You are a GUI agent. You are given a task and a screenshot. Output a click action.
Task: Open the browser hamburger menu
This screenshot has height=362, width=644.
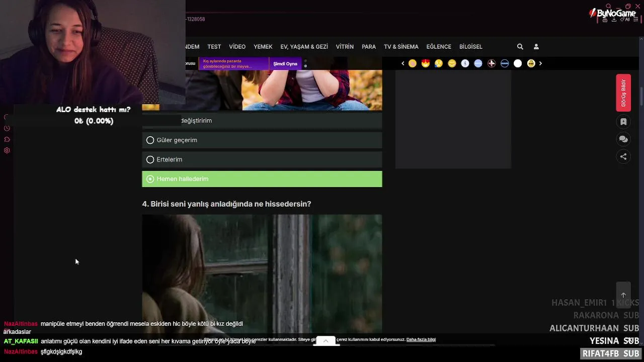click(x=636, y=20)
